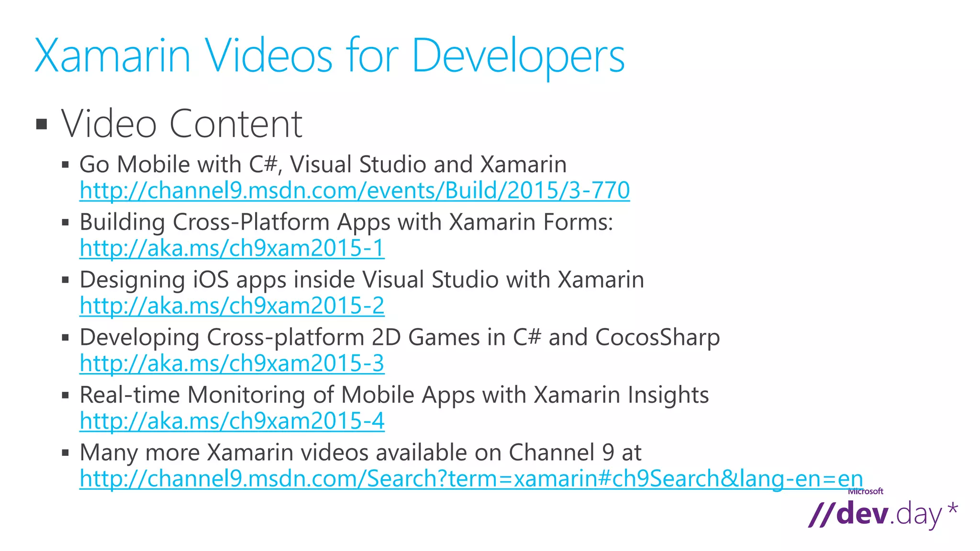Click 'Real-time Monitoring of Mobile Apps' line
The width and height of the screenshot is (980, 551).
394,395
